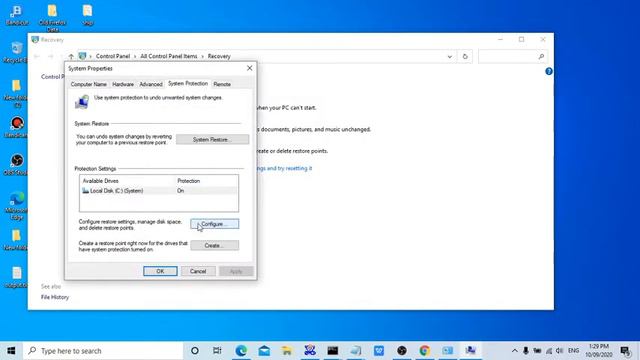The height and width of the screenshot is (360, 640).
Task: Open File Explorer from the taskbar
Action: pyautogui.click(x=287, y=351)
